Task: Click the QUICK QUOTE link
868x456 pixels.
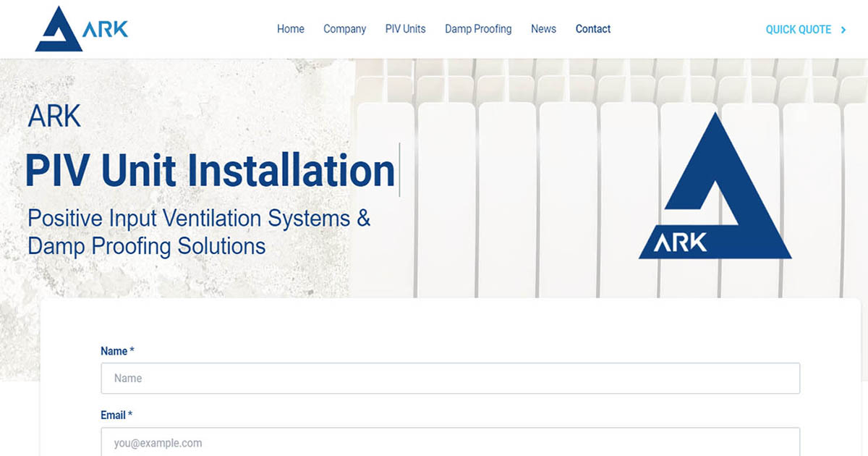Action: (x=798, y=30)
